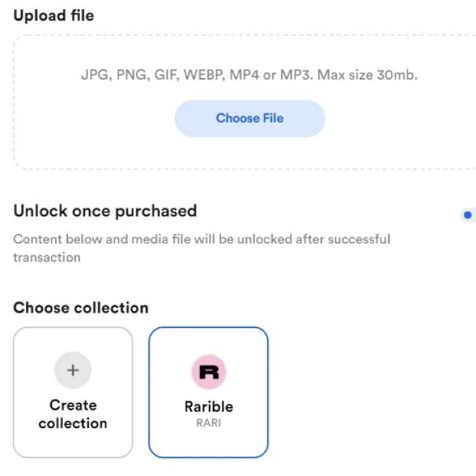Click the Unlock once purchased heading
Viewport: 476px width, 476px height.
pos(105,211)
